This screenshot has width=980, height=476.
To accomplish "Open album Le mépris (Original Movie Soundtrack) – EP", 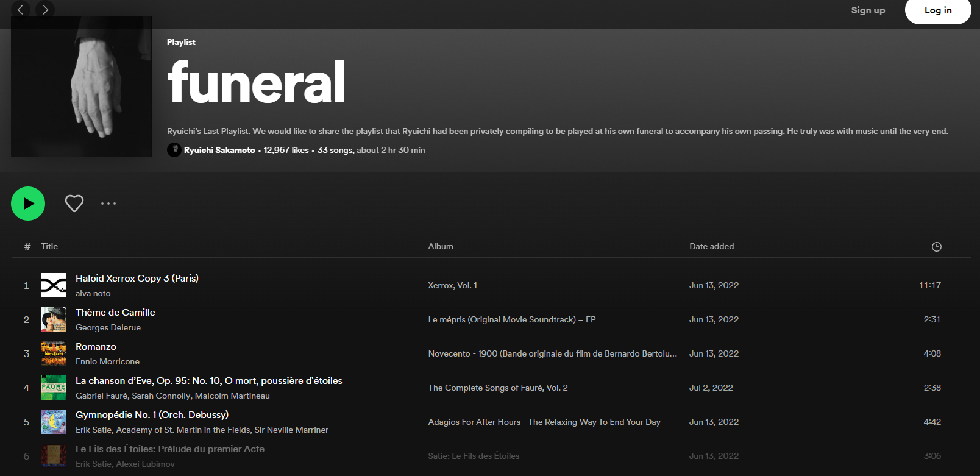I will (512, 319).
